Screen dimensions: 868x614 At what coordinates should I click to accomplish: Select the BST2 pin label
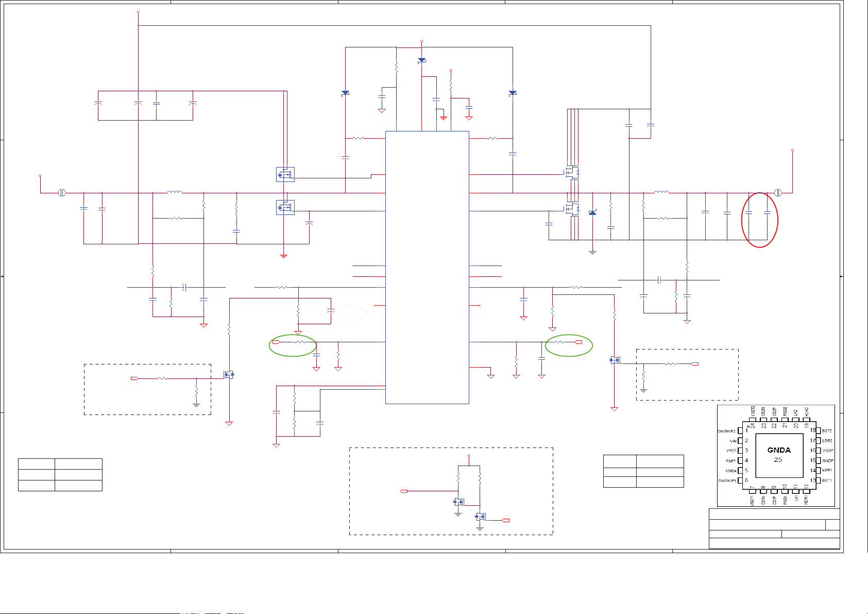(827, 431)
